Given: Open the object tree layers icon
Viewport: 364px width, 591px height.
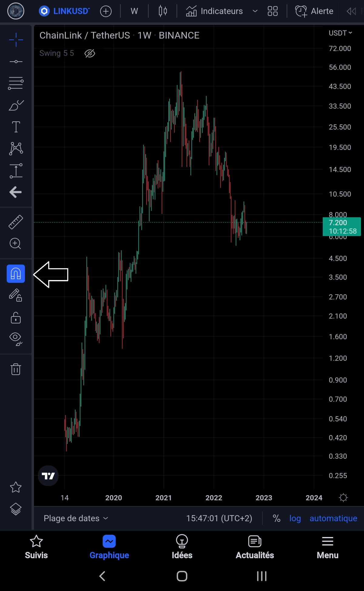Looking at the screenshot, I should coord(16,509).
